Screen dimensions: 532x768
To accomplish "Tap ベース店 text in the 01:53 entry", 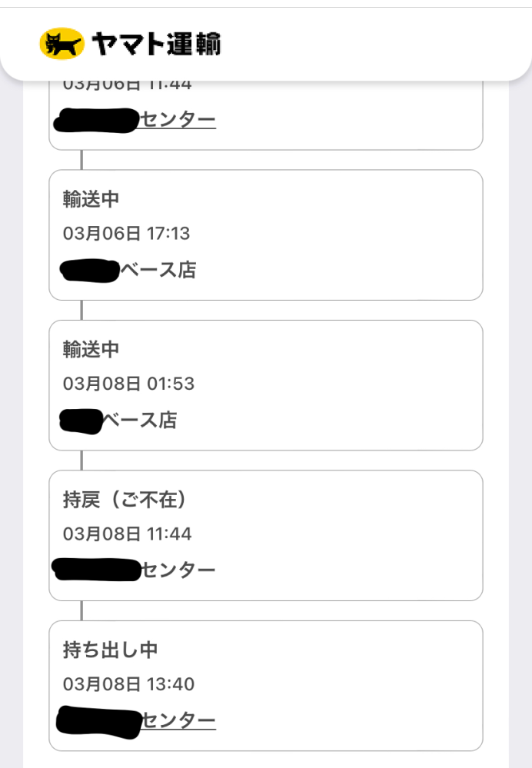I will click(x=139, y=421).
